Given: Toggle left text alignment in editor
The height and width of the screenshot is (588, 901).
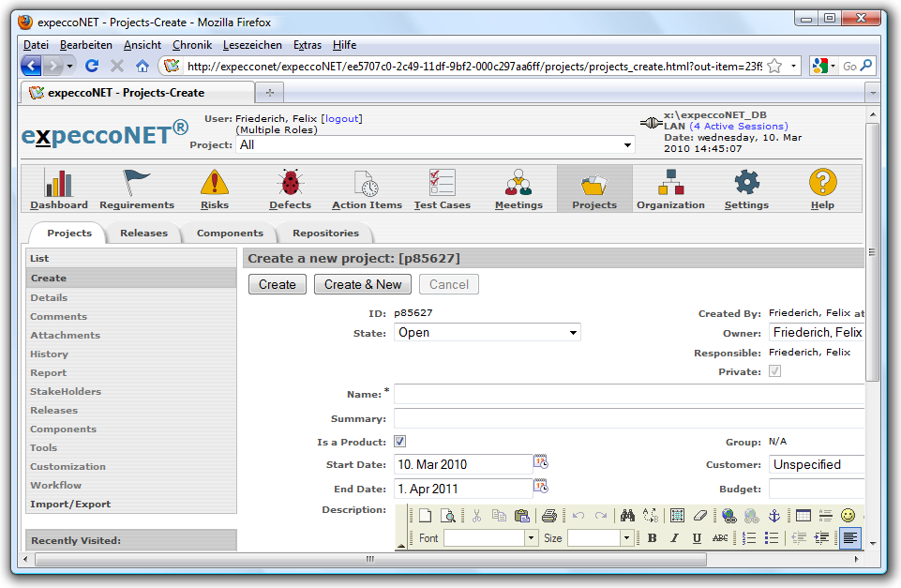Looking at the screenshot, I should click(x=849, y=538).
